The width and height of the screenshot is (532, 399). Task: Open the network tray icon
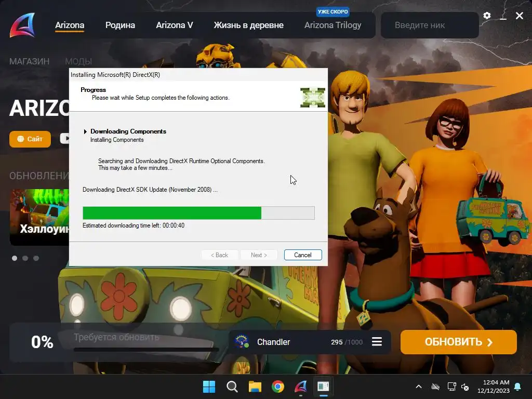451,387
